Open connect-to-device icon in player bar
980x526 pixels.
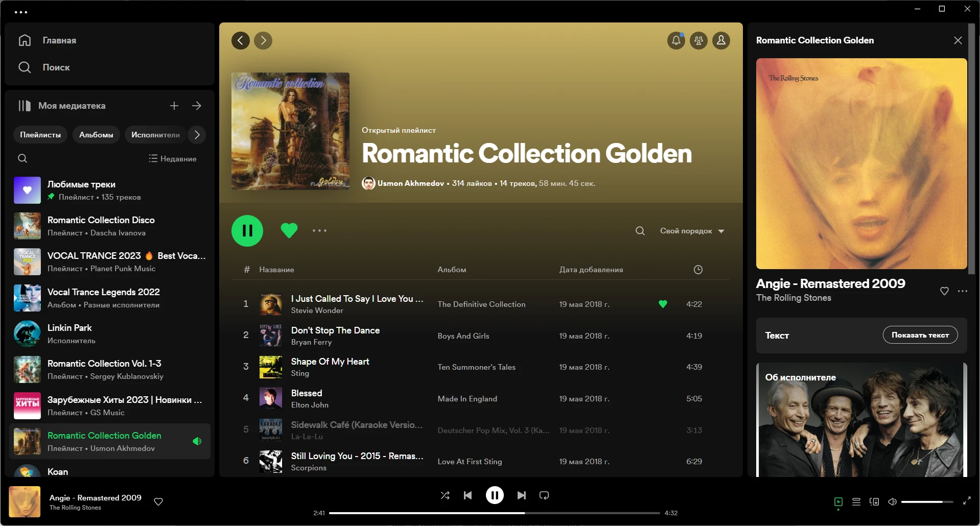click(x=874, y=502)
